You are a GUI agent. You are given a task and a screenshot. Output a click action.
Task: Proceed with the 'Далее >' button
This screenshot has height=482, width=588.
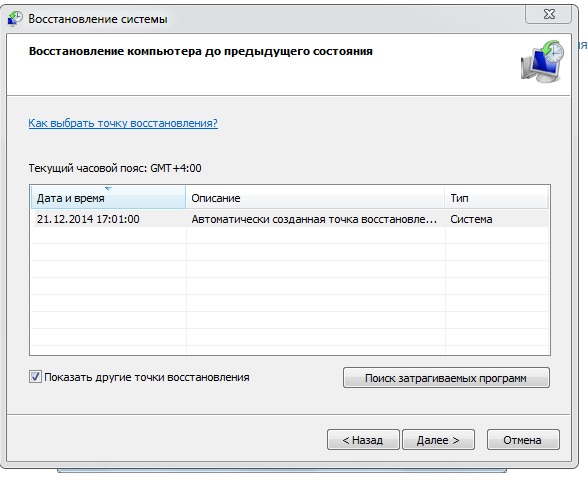click(x=438, y=440)
